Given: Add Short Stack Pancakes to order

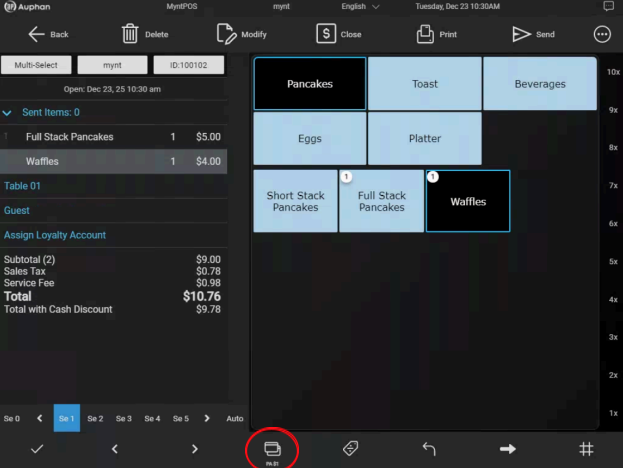Looking at the screenshot, I should point(296,201).
